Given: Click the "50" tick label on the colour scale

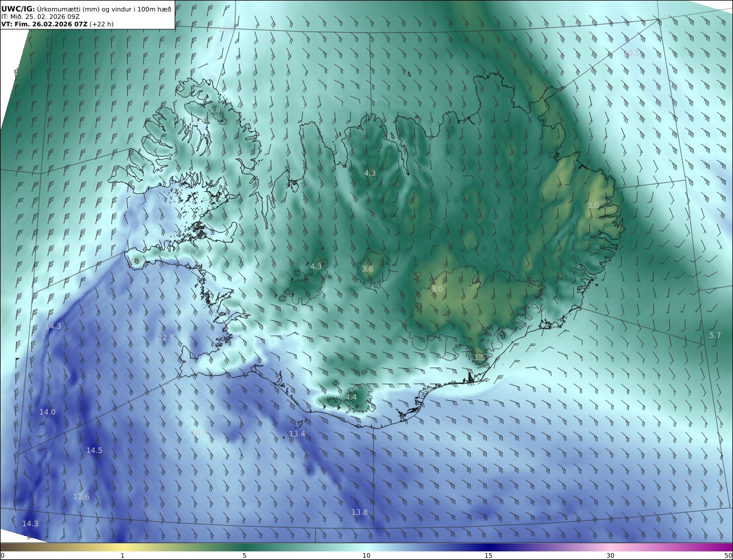Looking at the screenshot, I should coord(728,555).
